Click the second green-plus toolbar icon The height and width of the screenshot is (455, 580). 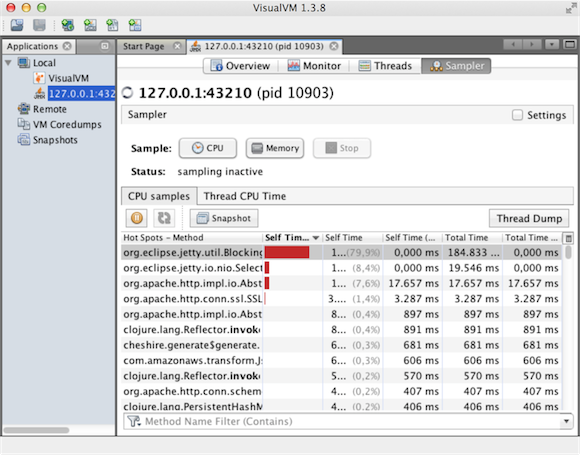[x=90, y=25]
